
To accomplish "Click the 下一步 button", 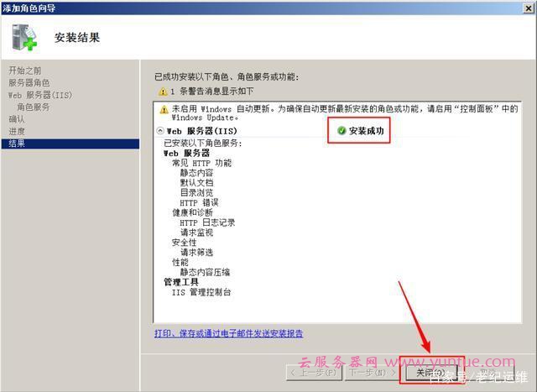I will [x=373, y=371].
